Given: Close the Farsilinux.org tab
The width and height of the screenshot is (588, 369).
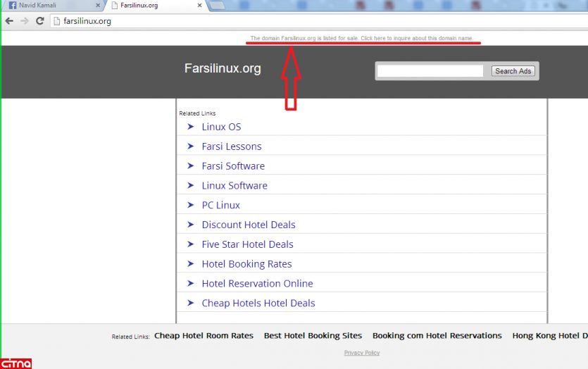Looking at the screenshot, I should click(199, 6).
